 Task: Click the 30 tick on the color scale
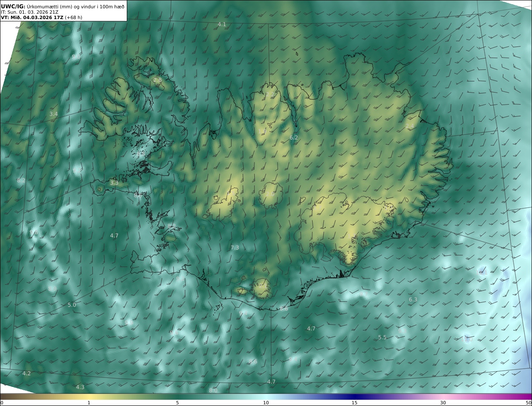click(443, 403)
